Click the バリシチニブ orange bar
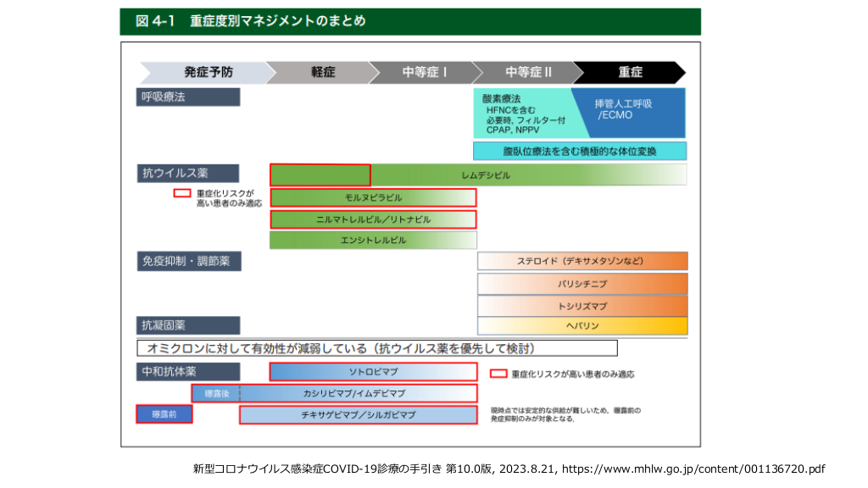 [582, 283]
